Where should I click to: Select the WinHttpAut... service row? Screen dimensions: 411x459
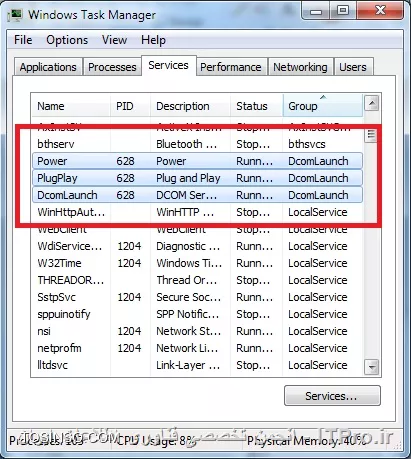(197, 212)
